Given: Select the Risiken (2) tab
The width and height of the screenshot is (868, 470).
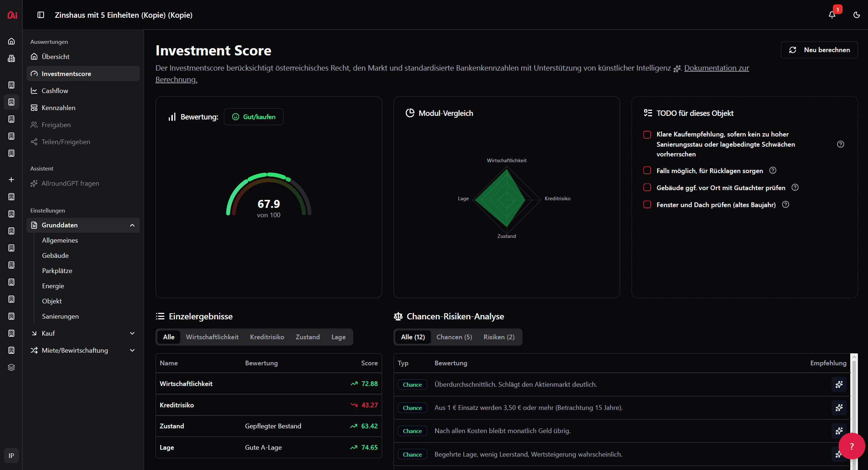Looking at the screenshot, I should coord(499,337).
